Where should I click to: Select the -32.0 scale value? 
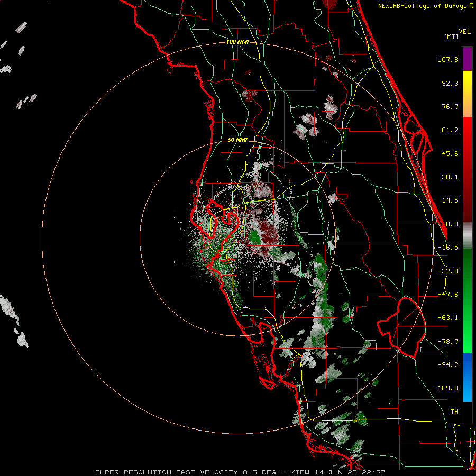[448, 271]
